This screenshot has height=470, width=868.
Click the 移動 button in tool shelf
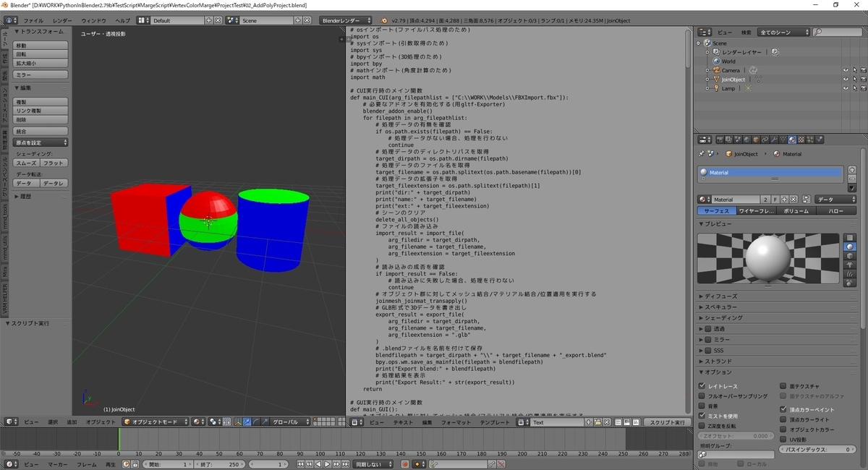(x=41, y=46)
